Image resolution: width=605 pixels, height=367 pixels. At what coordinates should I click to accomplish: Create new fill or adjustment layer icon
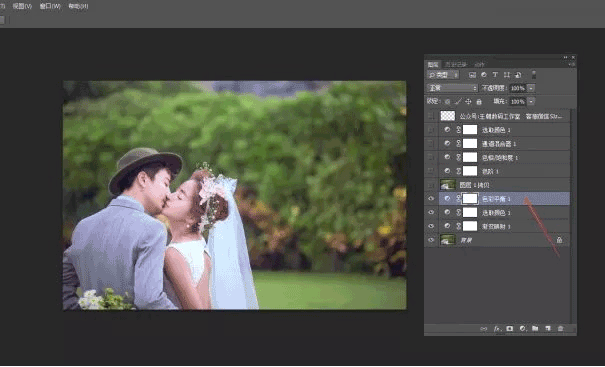pos(522,328)
